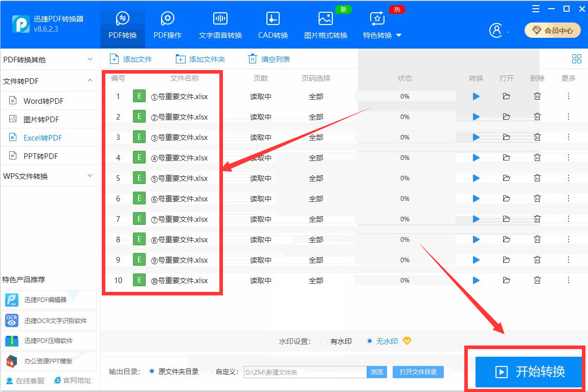Enable the 有水印 watermark option
588x392 pixels.
[323, 341]
